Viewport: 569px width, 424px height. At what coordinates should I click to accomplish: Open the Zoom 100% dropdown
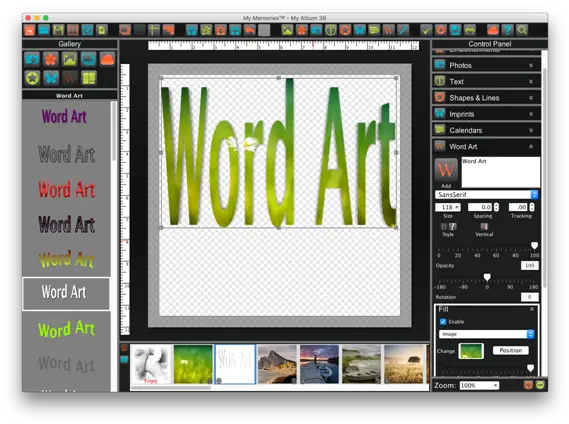pyautogui.click(x=479, y=385)
